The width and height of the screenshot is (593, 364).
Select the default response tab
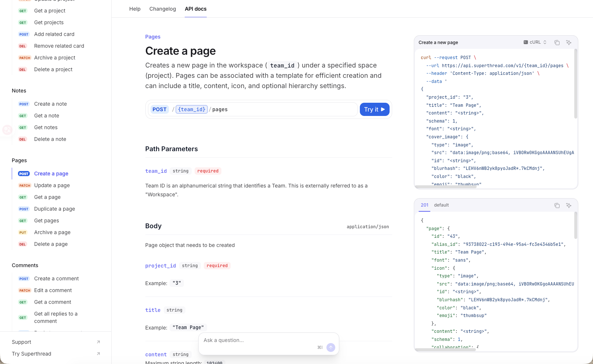pos(441,205)
